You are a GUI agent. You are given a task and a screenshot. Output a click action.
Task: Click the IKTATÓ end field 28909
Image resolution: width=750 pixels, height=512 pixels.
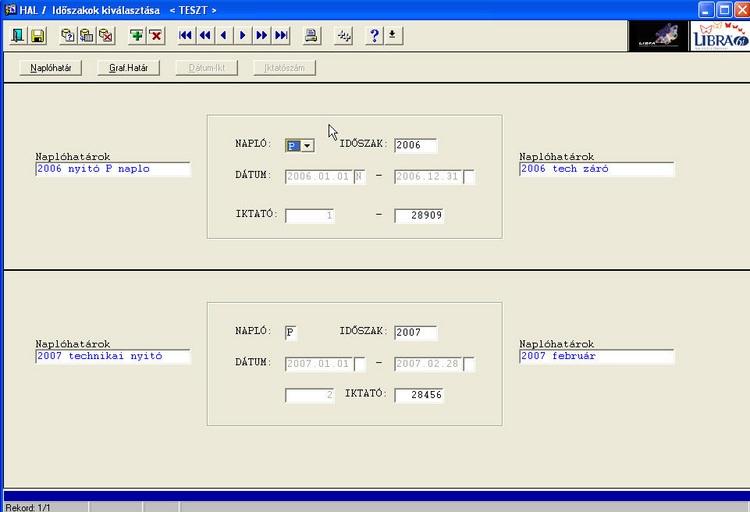(x=419, y=216)
